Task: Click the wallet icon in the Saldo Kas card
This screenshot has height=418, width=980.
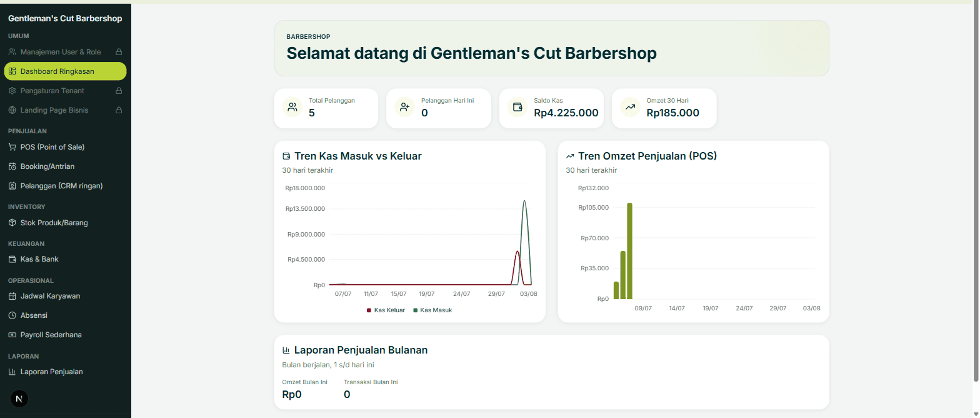Action: click(517, 107)
